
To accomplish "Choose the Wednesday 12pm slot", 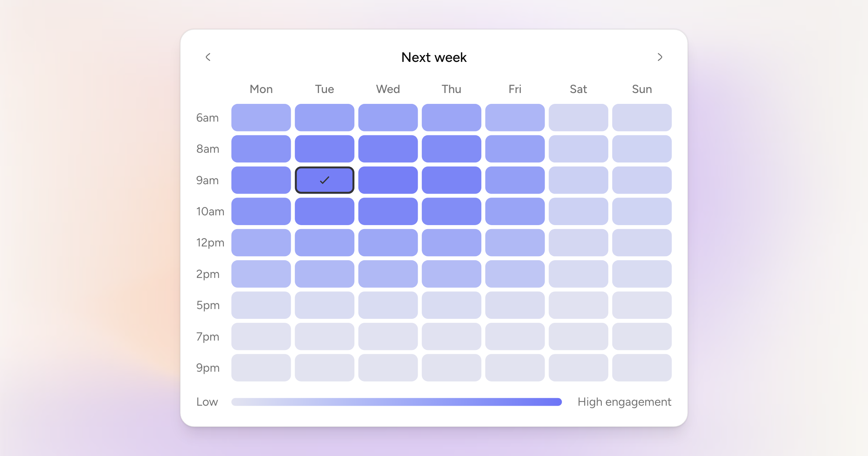I will click(x=388, y=242).
